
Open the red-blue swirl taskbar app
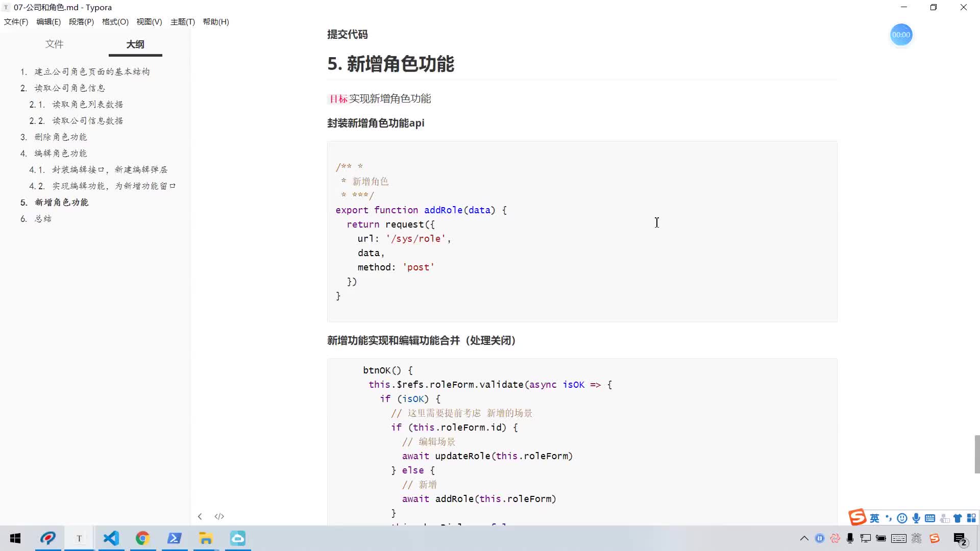click(48, 538)
